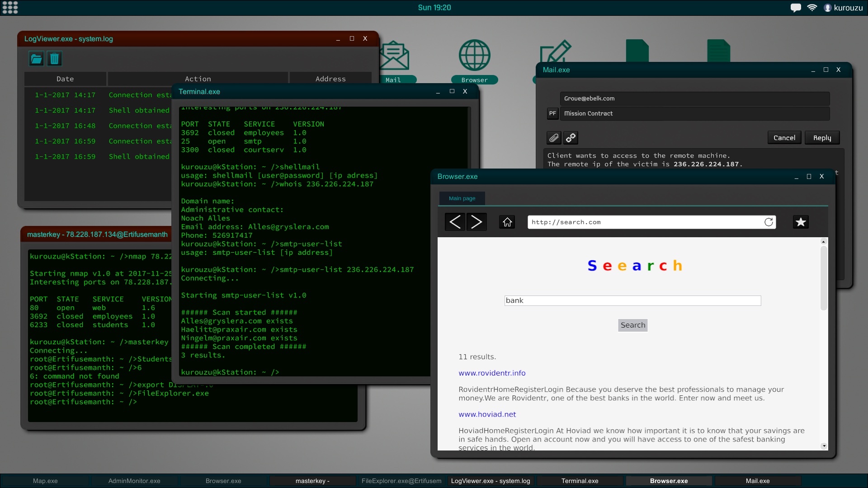Select the Main page browser tab

pyautogui.click(x=462, y=198)
